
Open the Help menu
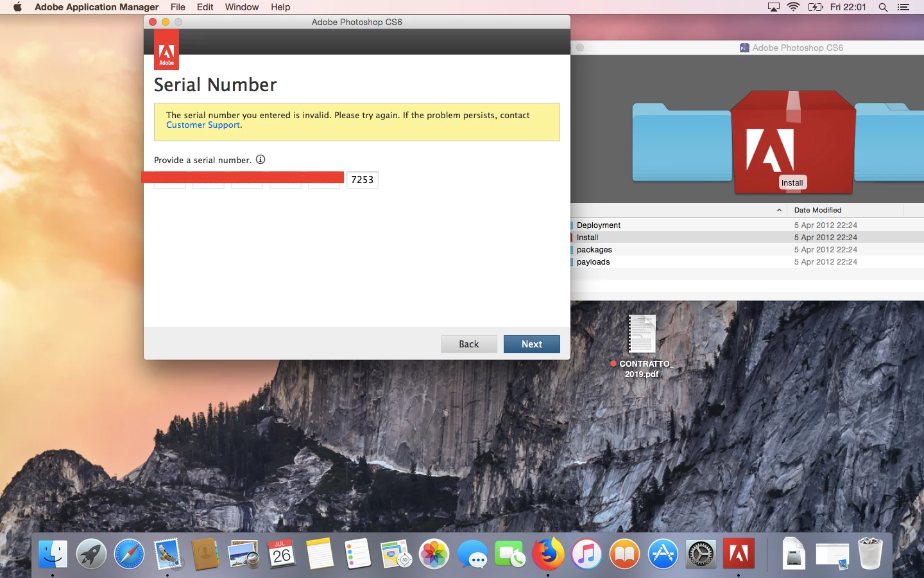click(x=280, y=7)
